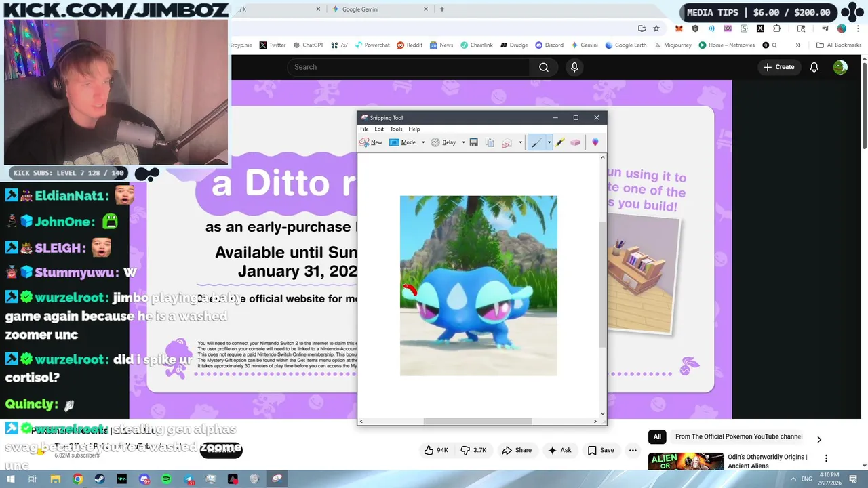
Task: Open the Midjourney bookmark
Action: click(672, 45)
